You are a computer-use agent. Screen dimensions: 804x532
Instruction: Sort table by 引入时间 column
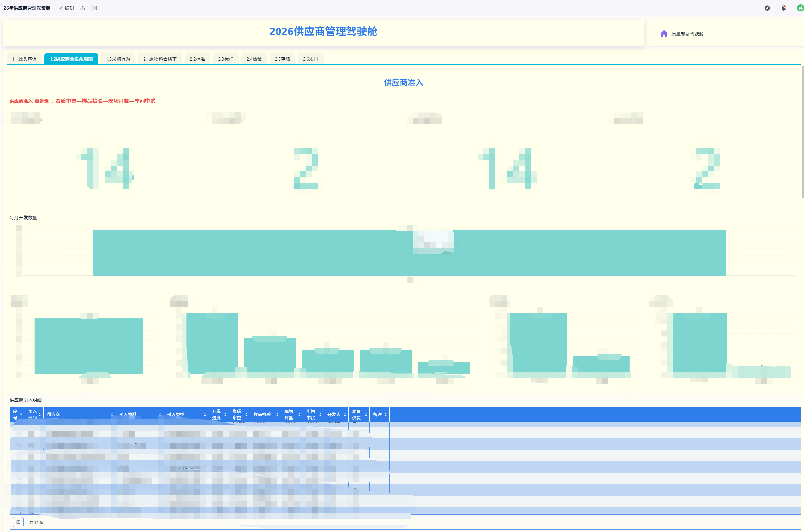point(40,415)
